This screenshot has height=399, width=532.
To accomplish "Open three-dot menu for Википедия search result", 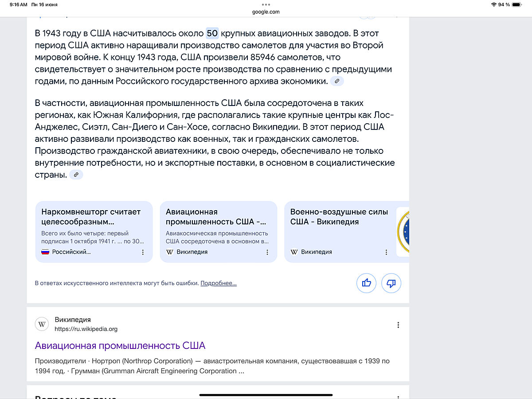I will coord(398,325).
